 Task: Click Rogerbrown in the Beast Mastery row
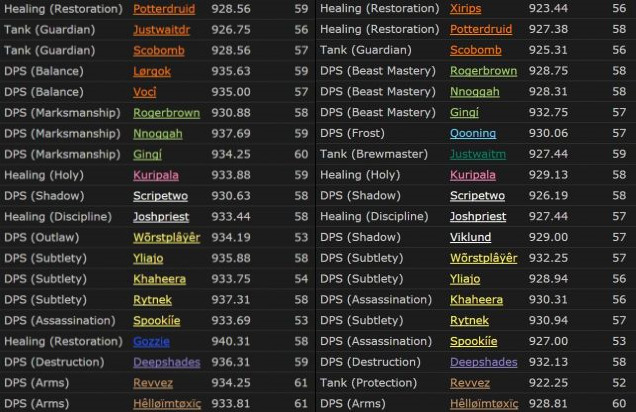point(483,71)
